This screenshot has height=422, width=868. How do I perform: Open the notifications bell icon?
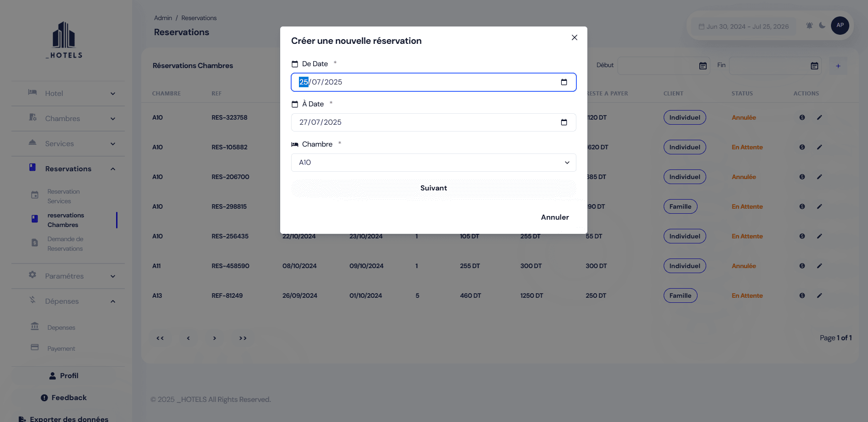click(x=809, y=26)
